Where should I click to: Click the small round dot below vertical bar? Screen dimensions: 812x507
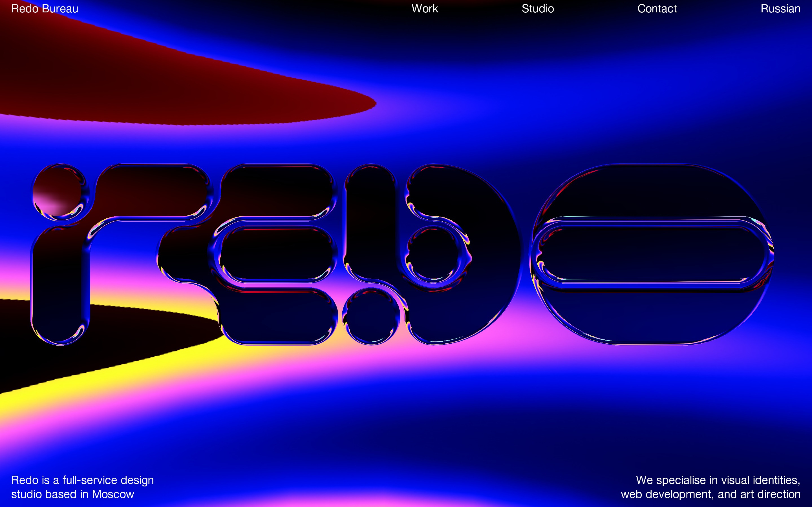[x=371, y=317]
